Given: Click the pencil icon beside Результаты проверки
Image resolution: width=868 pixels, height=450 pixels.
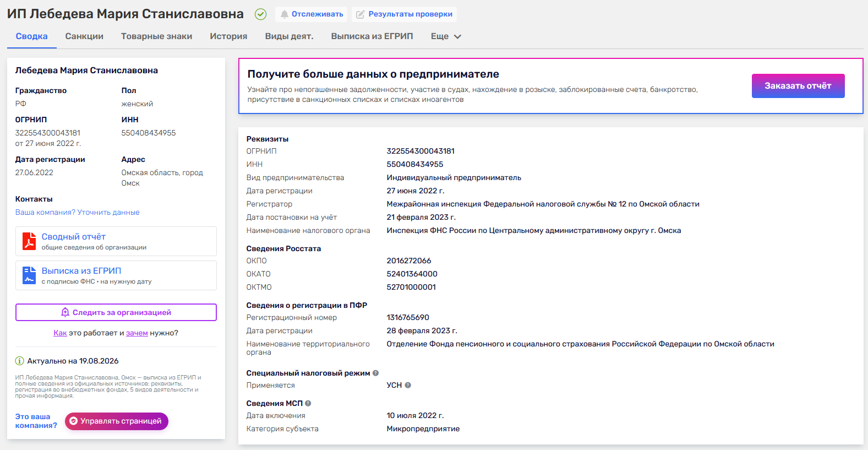Looking at the screenshot, I should tap(360, 14).
